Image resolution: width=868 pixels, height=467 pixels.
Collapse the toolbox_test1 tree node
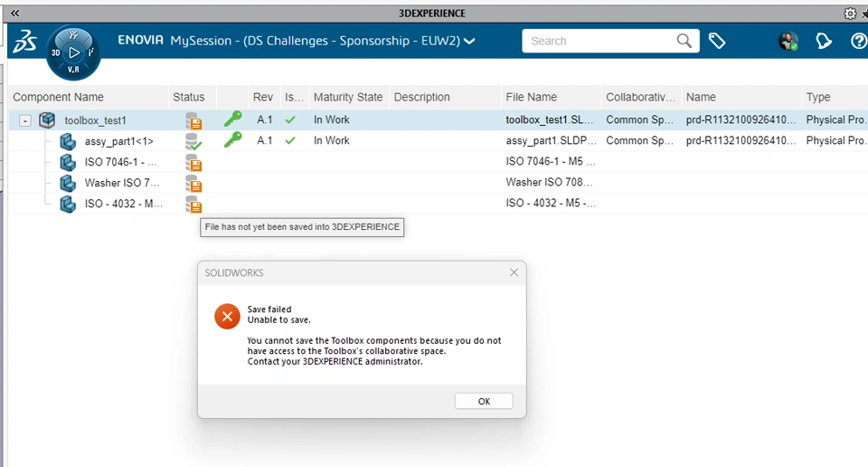coord(25,120)
